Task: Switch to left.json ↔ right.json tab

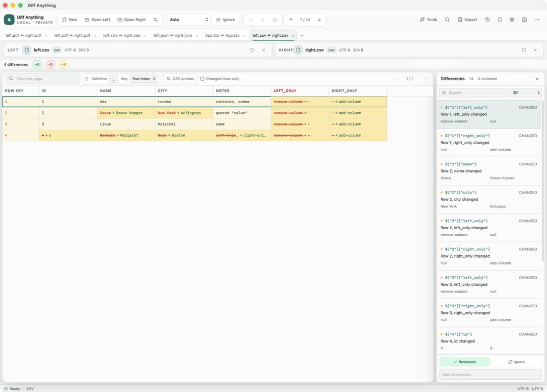Action: 172,36
